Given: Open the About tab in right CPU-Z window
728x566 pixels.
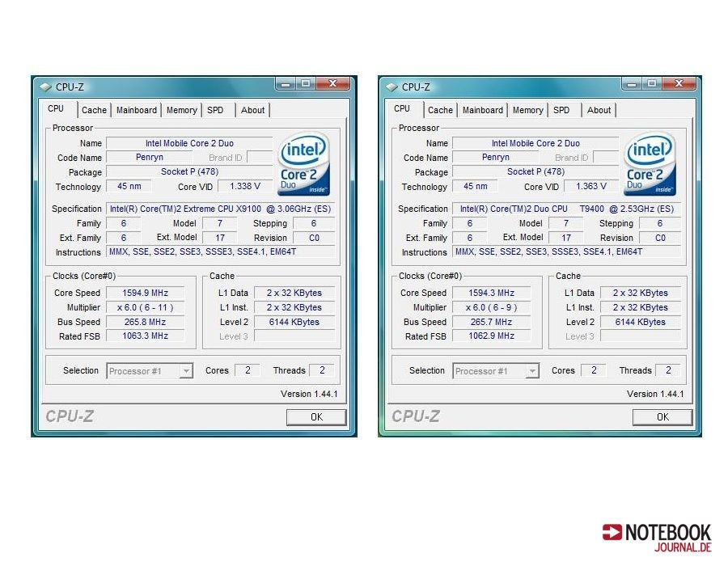Looking at the screenshot, I should pos(599,110).
